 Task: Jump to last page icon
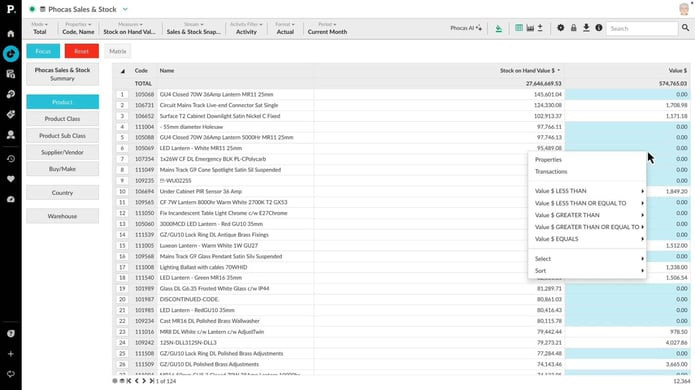coord(152,381)
